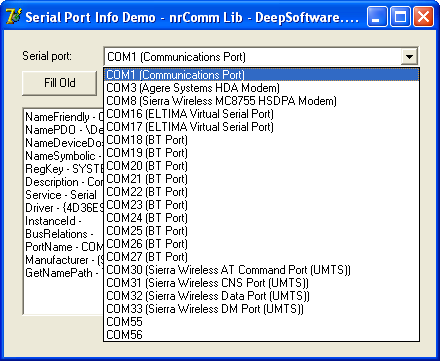
Task: Pick COM17 ELTIMA Virtual Serial Port
Action: click(262, 127)
